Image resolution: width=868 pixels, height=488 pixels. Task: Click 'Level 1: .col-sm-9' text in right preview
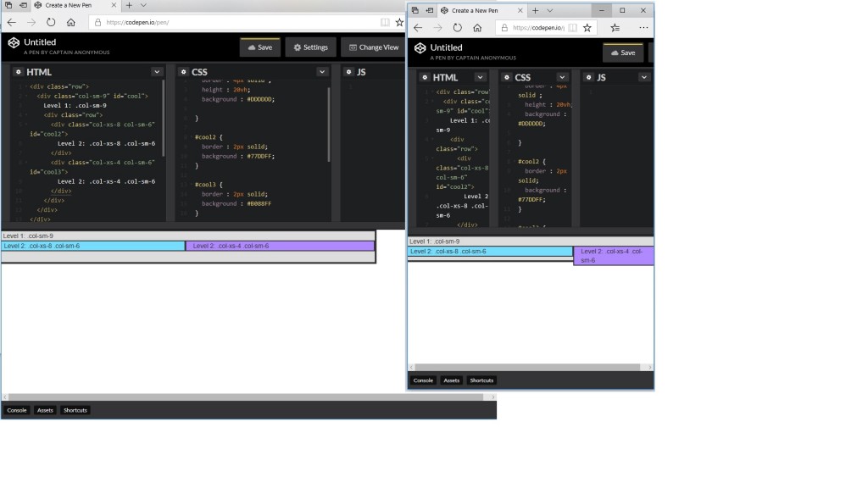tap(435, 241)
